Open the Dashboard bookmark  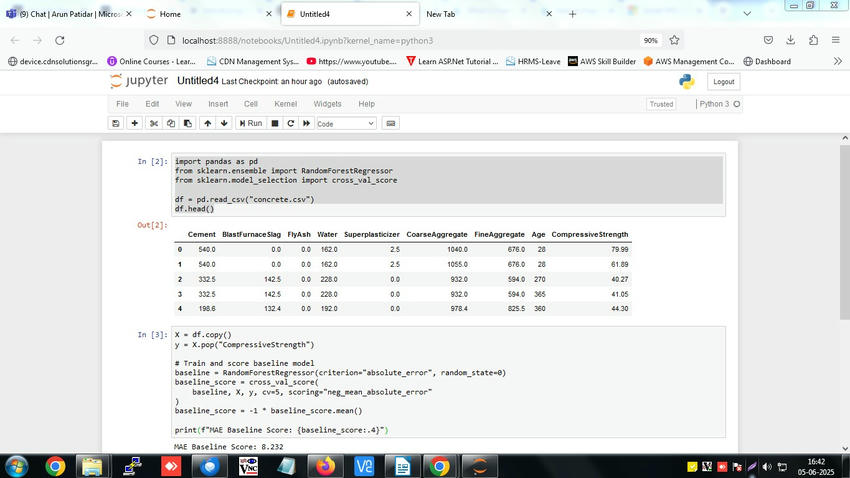tap(767, 61)
